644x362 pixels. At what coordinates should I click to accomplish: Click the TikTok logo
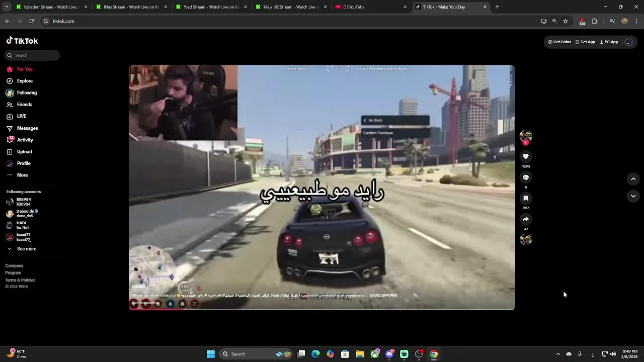(x=22, y=41)
